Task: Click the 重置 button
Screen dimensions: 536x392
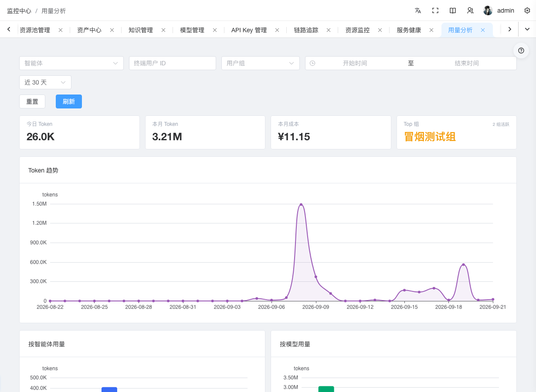Action: (x=32, y=101)
